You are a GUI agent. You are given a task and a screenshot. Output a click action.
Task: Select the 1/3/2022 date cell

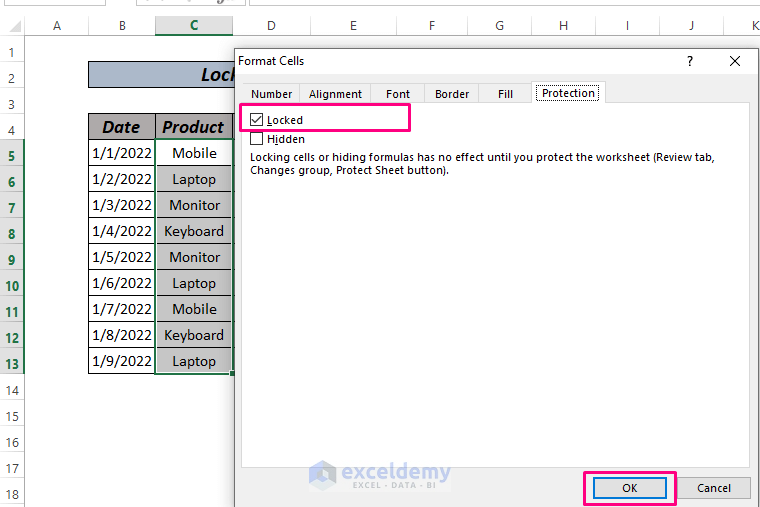[122, 205]
